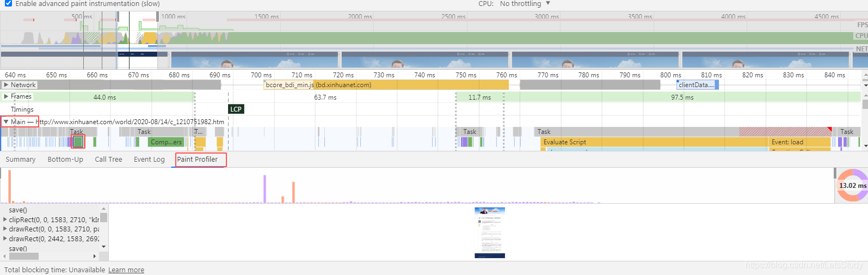The width and height of the screenshot is (868, 275).
Task: Switch to the Call Tree tab
Action: tap(108, 160)
